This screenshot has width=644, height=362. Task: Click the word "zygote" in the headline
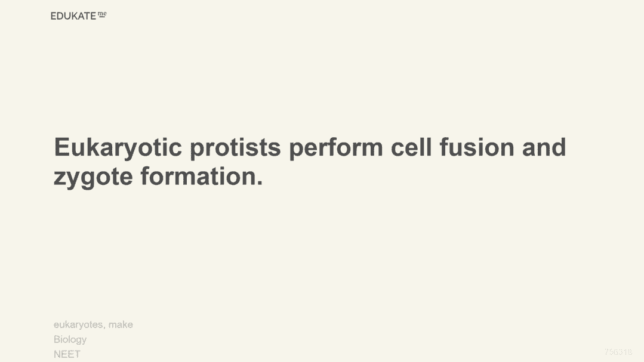[93, 177]
